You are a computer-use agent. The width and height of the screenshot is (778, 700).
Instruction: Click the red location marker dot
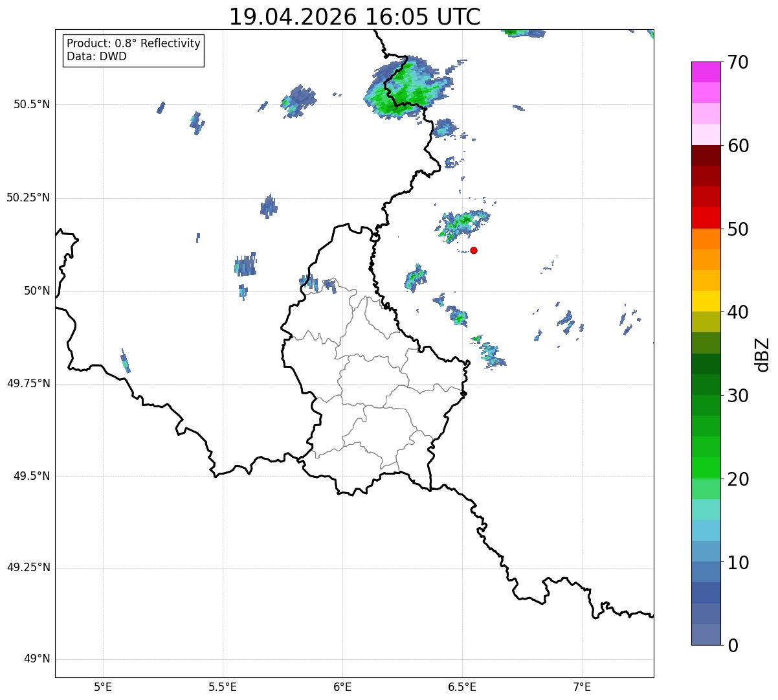tap(474, 250)
